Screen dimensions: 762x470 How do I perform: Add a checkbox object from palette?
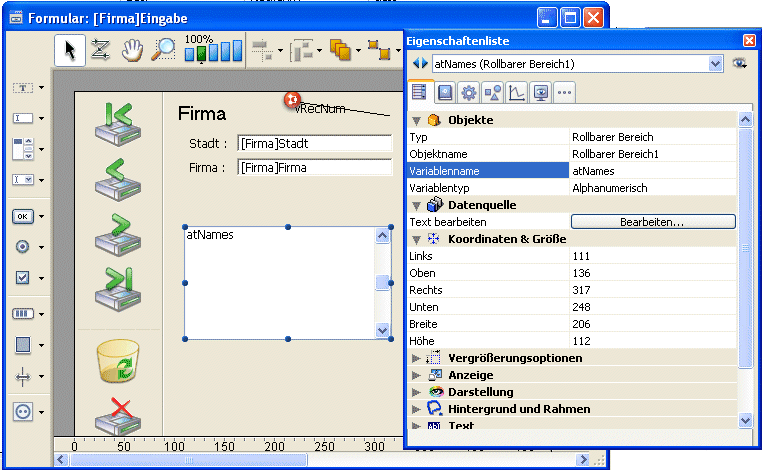click(23, 278)
